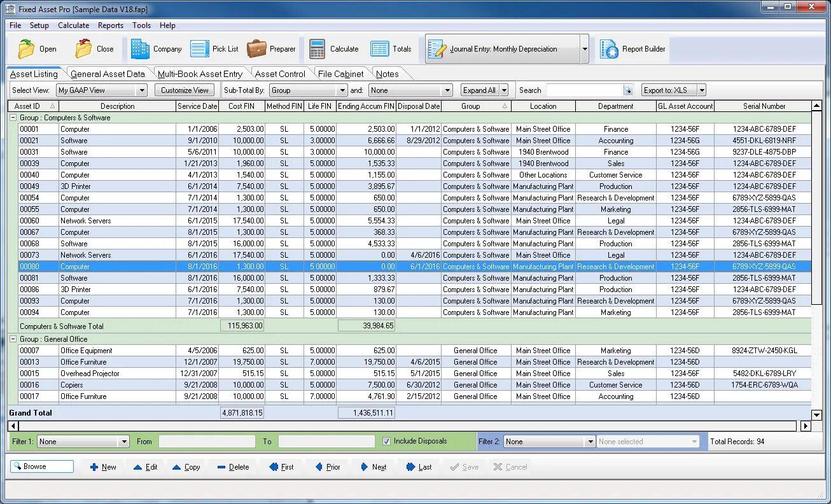This screenshot has width=831, height=504.
Task: Open the Pick List icon
Action: click(200, 49)
